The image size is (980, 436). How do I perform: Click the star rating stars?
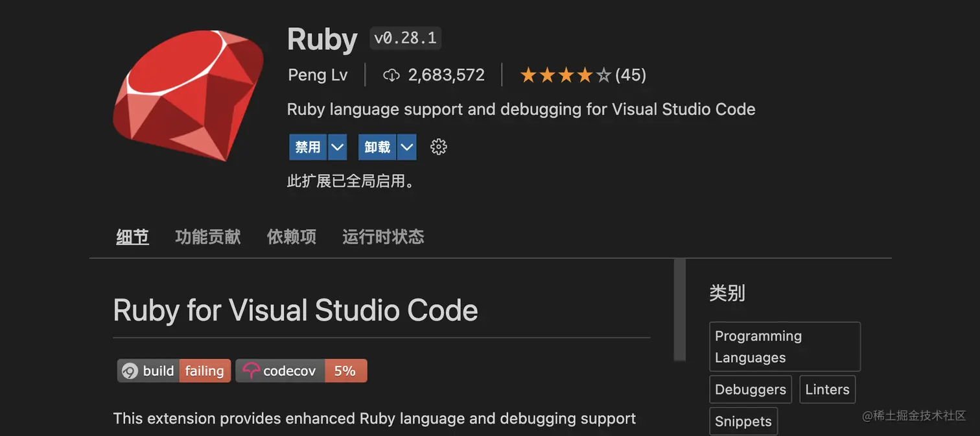coord(565,75)
